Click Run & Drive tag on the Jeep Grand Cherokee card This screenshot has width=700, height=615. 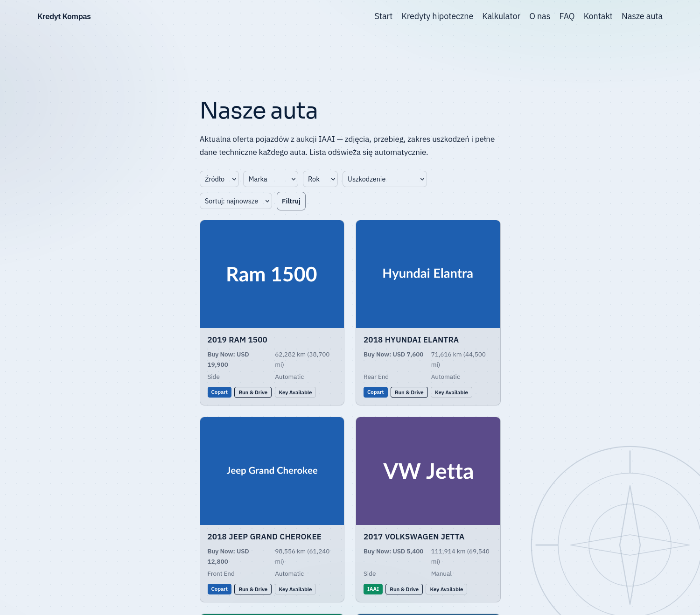tap(253, 589)
